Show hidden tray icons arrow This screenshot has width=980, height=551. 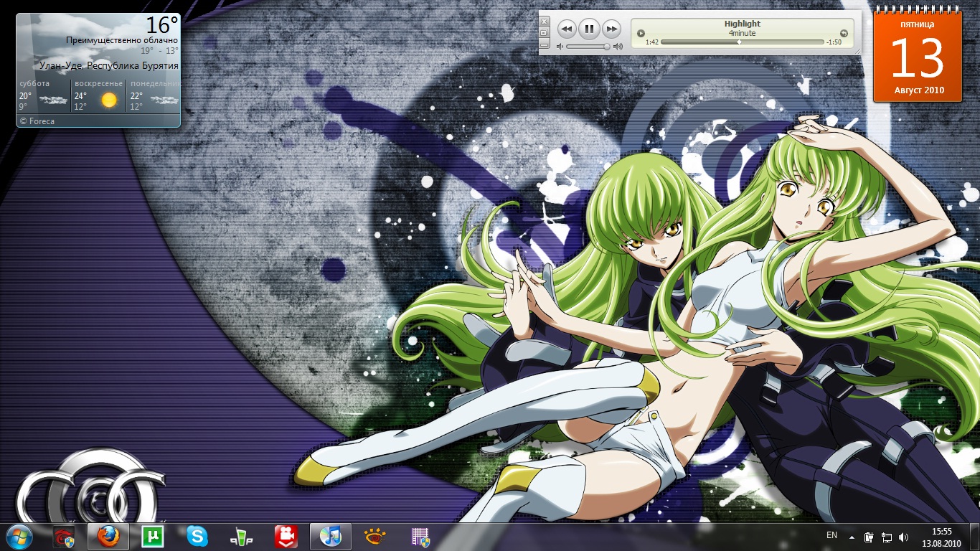(x=852, y=537)
